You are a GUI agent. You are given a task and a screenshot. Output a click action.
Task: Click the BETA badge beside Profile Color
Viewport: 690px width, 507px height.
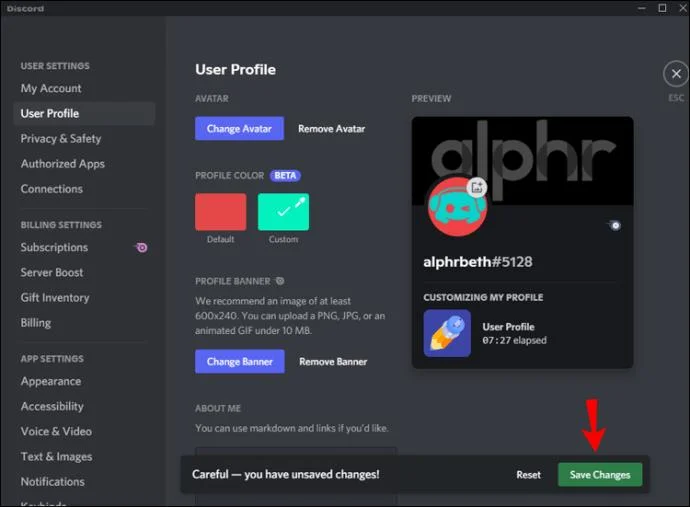tap(285, 176)
